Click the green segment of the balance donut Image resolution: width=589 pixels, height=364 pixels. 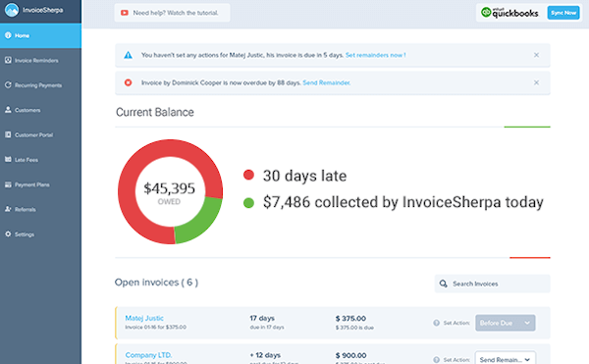pos(198,221)
